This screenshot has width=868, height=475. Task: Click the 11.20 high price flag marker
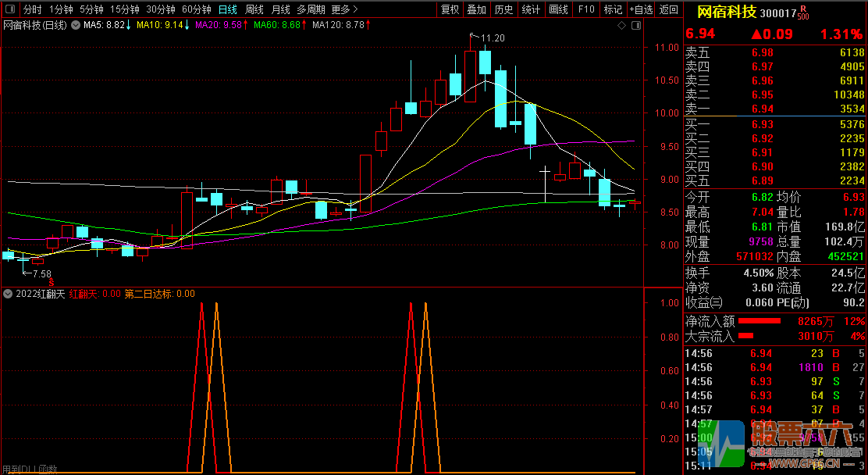click(492, 37)
